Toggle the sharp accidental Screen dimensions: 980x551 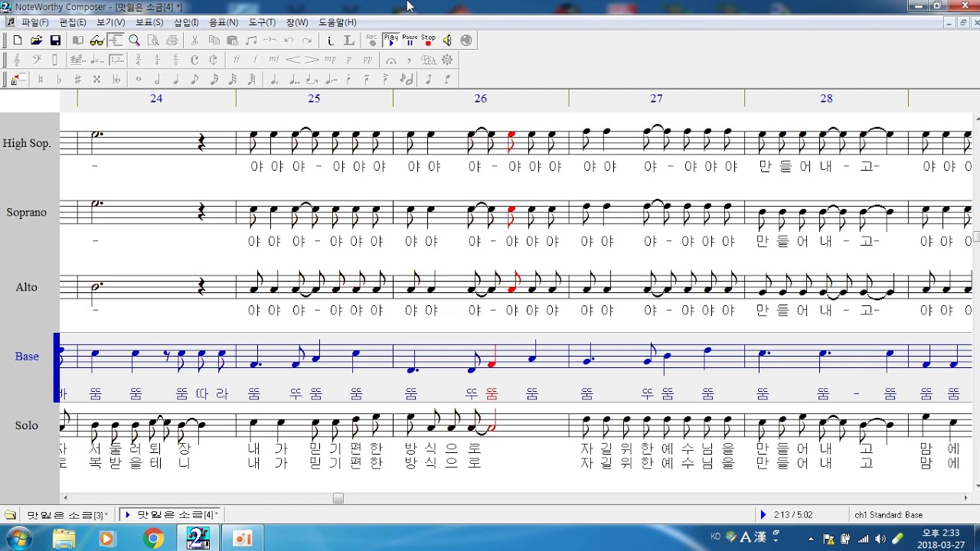point(77,79)
